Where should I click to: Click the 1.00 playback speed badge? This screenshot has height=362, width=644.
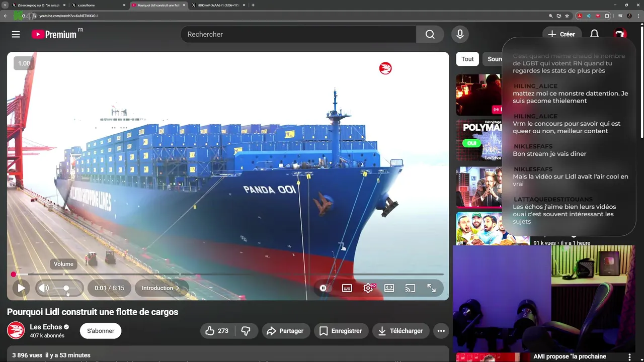pyautogui.click(x=24, y=63)
